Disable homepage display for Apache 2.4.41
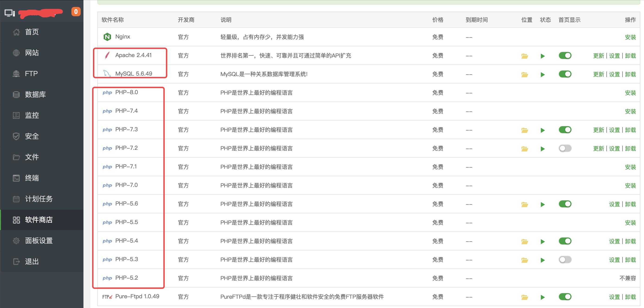 565,55
